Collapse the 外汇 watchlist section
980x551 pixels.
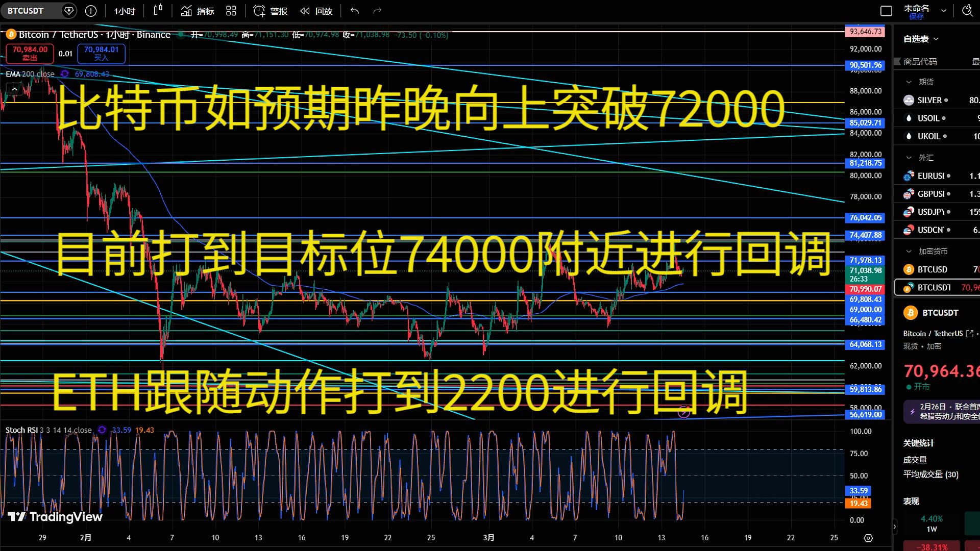tap(909, 157)
